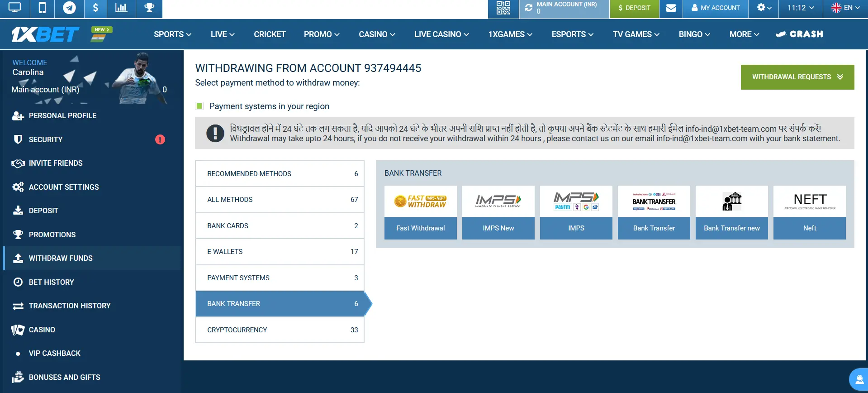
Task: Expand the Sports menu
Action: click(x=172, y=34)
